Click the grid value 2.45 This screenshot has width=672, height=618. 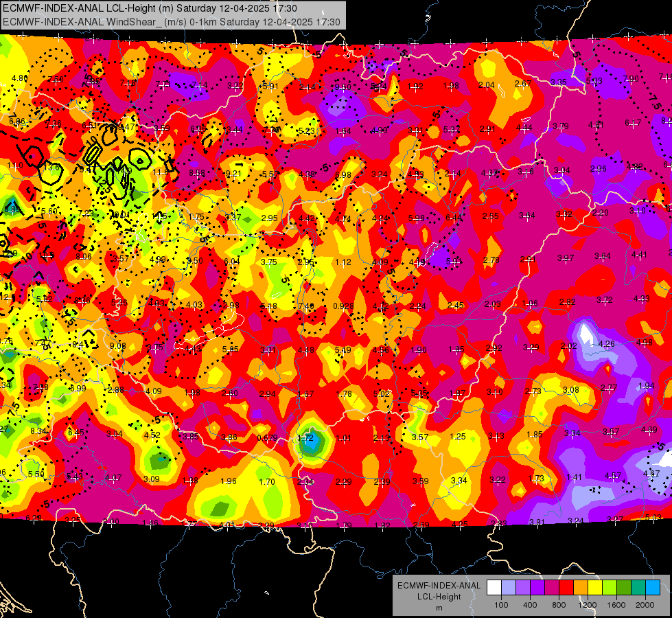[456, 305]
